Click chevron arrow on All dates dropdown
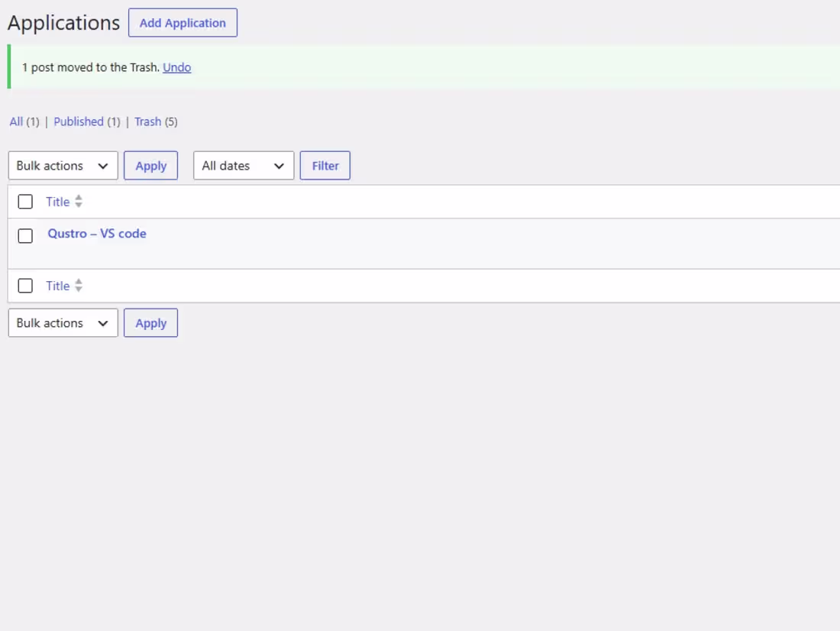 click(x=279, y=166)
